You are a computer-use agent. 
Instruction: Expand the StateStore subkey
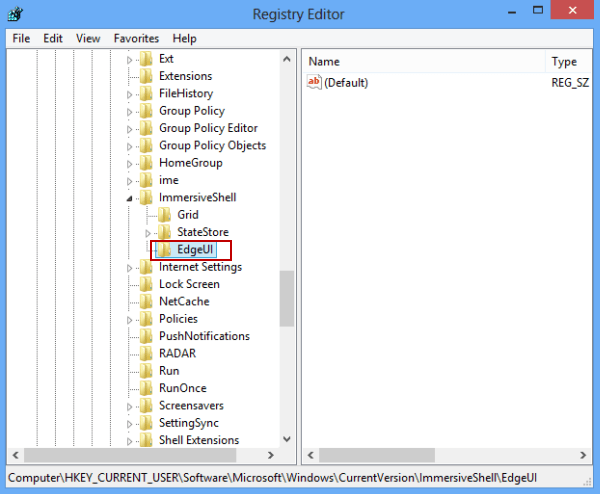[148, 233]
